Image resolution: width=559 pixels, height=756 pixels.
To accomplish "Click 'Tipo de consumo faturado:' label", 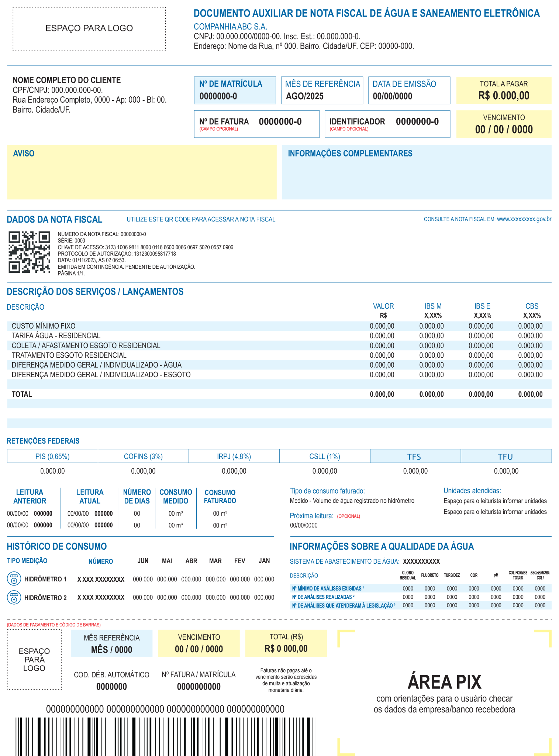I will coord(327,491).
